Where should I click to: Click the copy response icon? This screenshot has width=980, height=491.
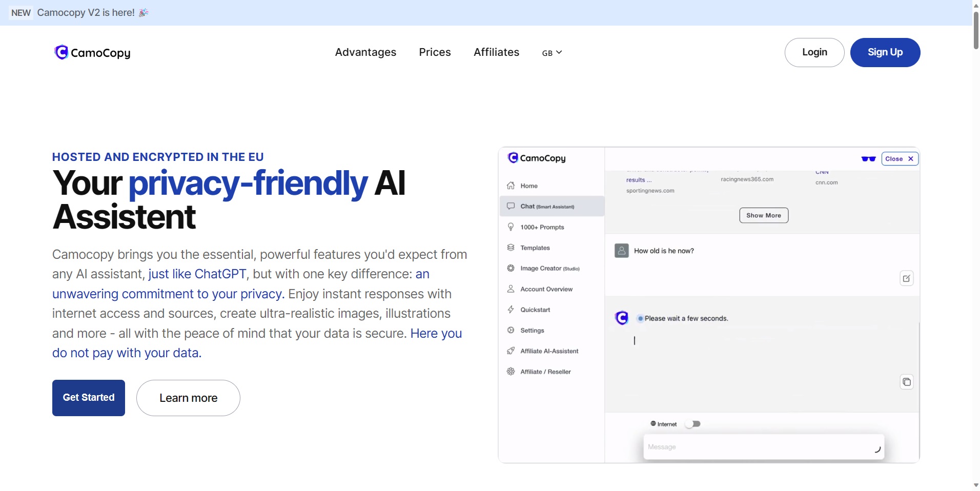pos(907,382)
